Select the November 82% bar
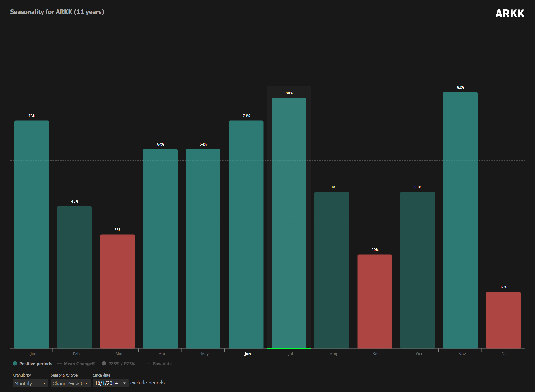535x392 pixels. pyautogui.click(x=460, y=220)
